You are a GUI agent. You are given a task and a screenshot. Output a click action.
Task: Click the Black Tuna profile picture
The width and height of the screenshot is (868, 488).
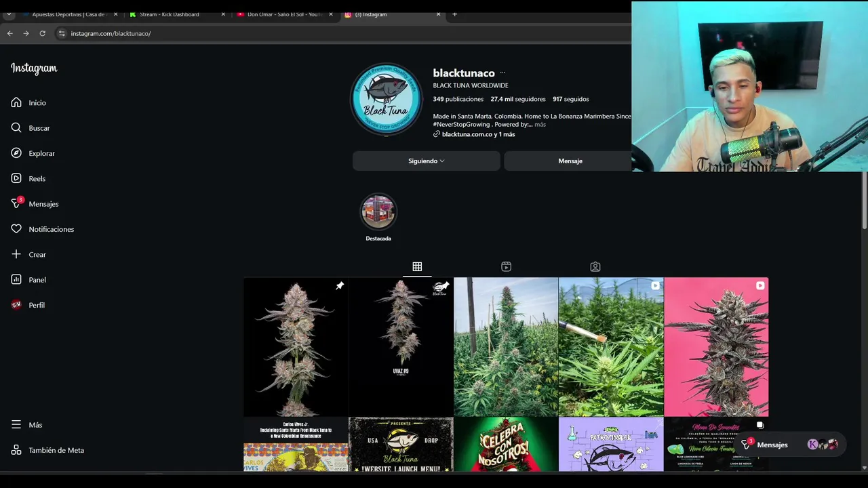pyautogui.click(x=387, y=100)
